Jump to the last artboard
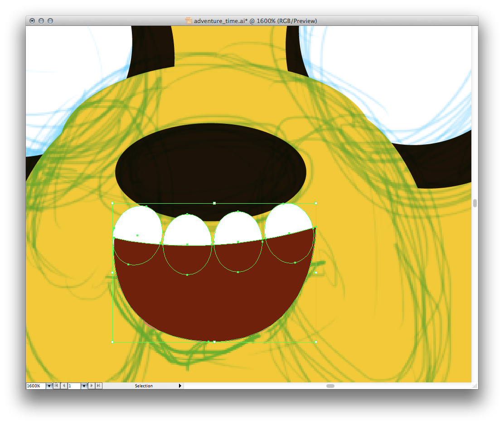The image size is (504, 425). (x=99, y=386)
